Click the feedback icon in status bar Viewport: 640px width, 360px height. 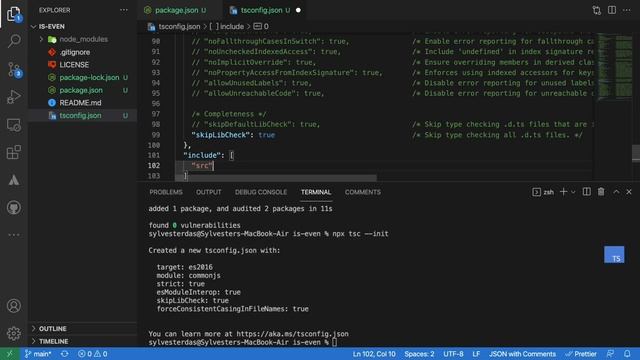pos(611,354)
